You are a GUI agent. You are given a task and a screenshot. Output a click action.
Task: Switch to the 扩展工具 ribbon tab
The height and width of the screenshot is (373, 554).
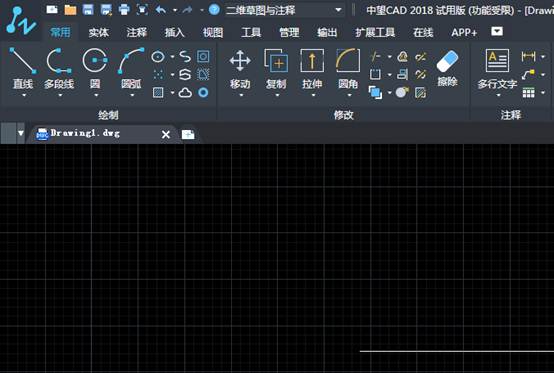375,33
